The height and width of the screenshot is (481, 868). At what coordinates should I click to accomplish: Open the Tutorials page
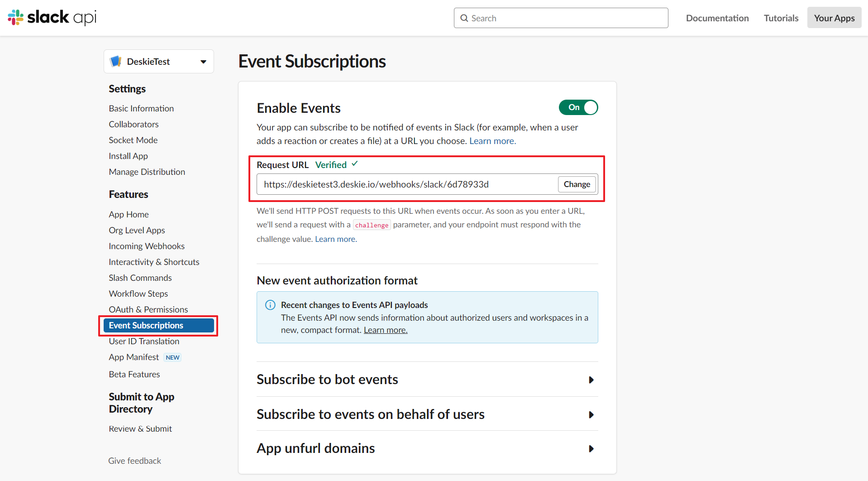781,18
